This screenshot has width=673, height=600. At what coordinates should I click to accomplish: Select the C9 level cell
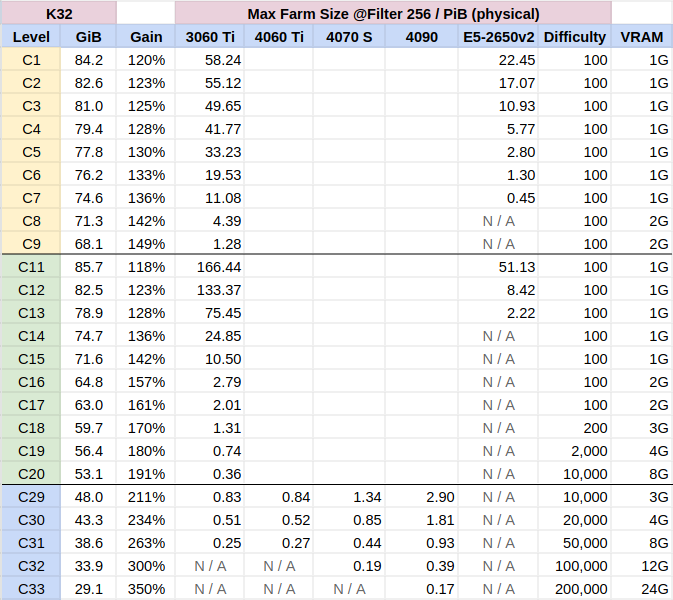(31, 244)
